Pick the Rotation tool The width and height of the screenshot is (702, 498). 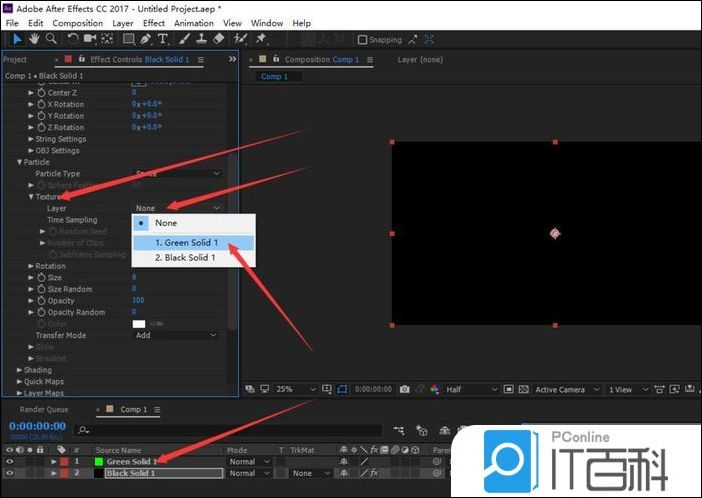pos(73,39)
